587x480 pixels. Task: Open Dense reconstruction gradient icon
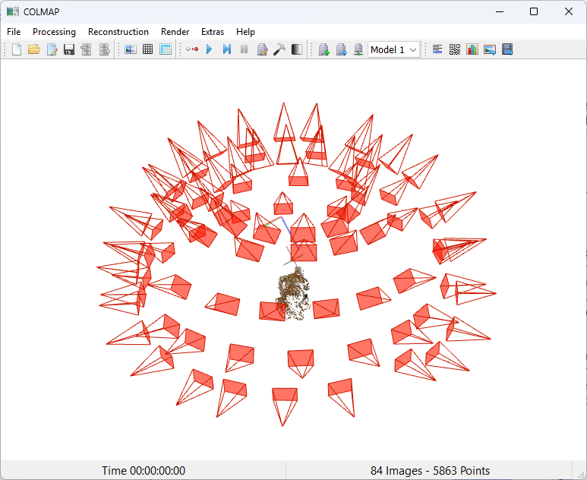(296, 49)
